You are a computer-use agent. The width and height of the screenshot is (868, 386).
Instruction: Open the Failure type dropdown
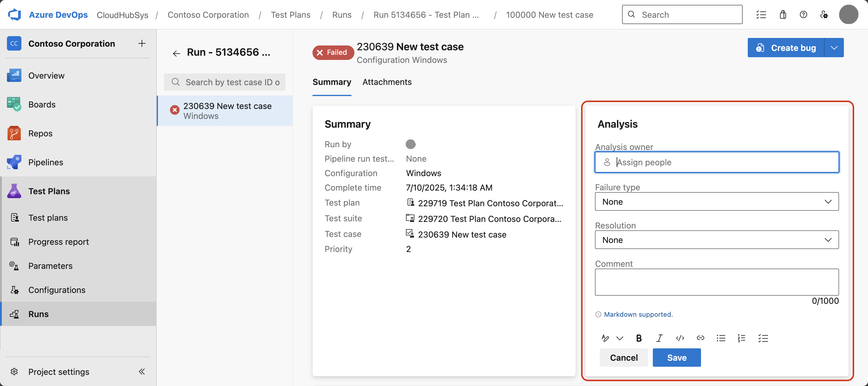coord(717,202)
